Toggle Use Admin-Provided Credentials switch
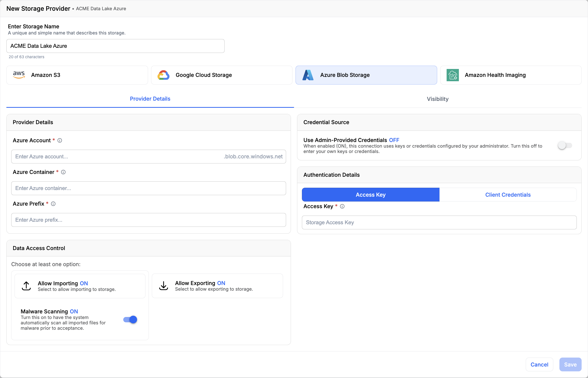This screenshot has height=378, width=588. point(565,146)
